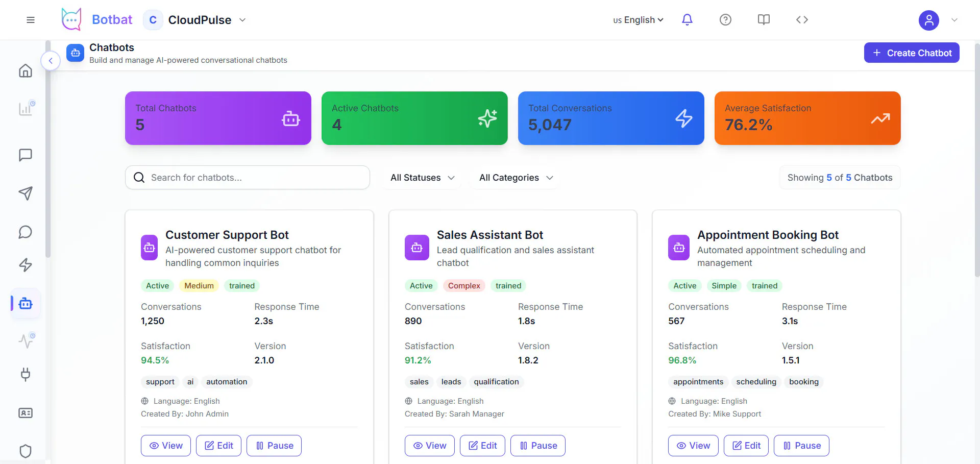The image size is (980, 464).
Task: Select the Chatbots robot sidebar icon
Action: pos(26,303)
